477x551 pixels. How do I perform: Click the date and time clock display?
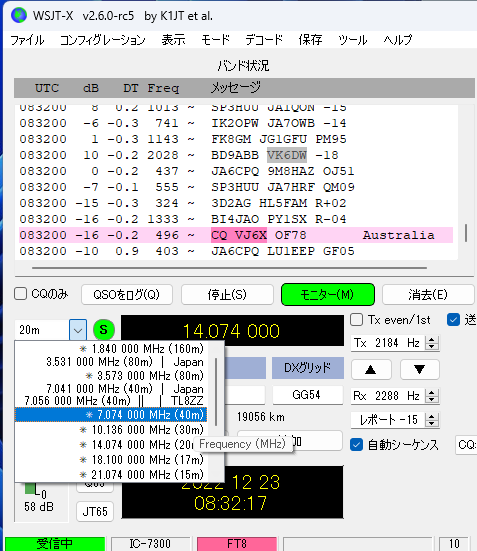click(232, 492)
